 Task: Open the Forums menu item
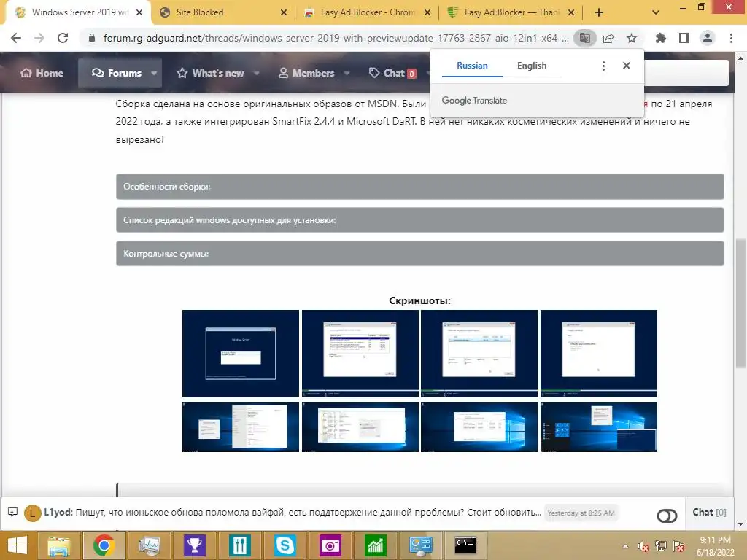tap(117, 73)
